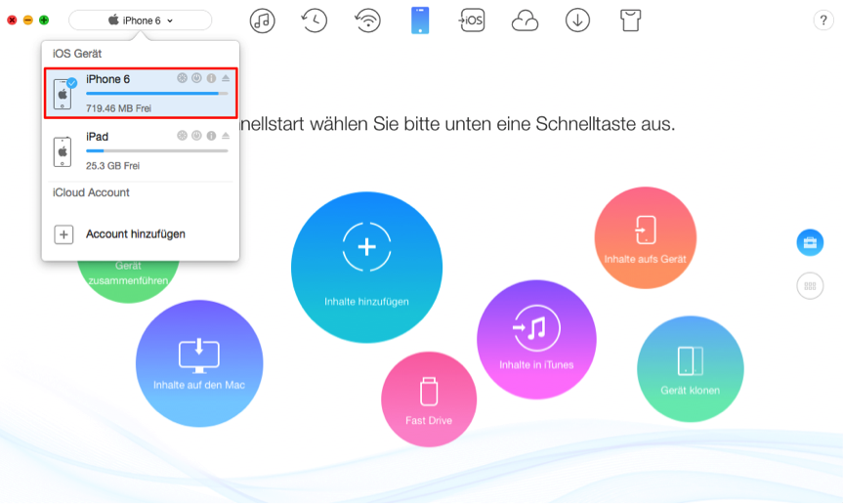Eject the iPad device
The width and height of the screenshot is (843, 504).
point(226,136)
